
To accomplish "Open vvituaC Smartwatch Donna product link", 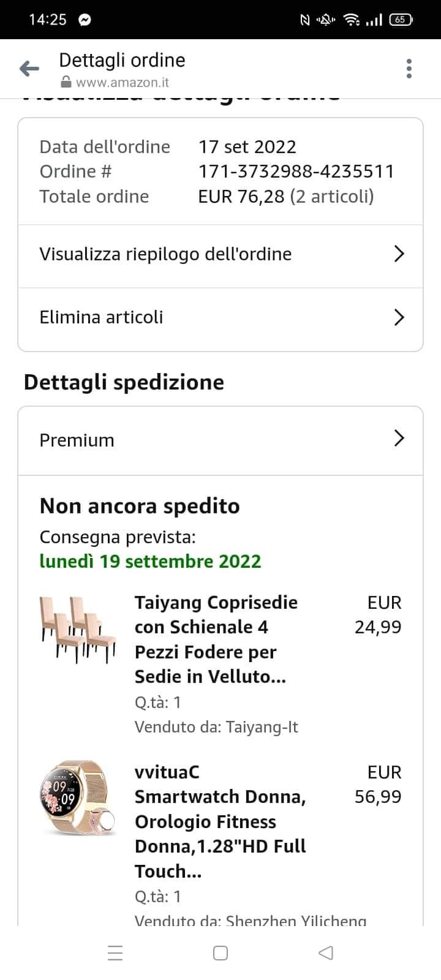I will (220, 821).
